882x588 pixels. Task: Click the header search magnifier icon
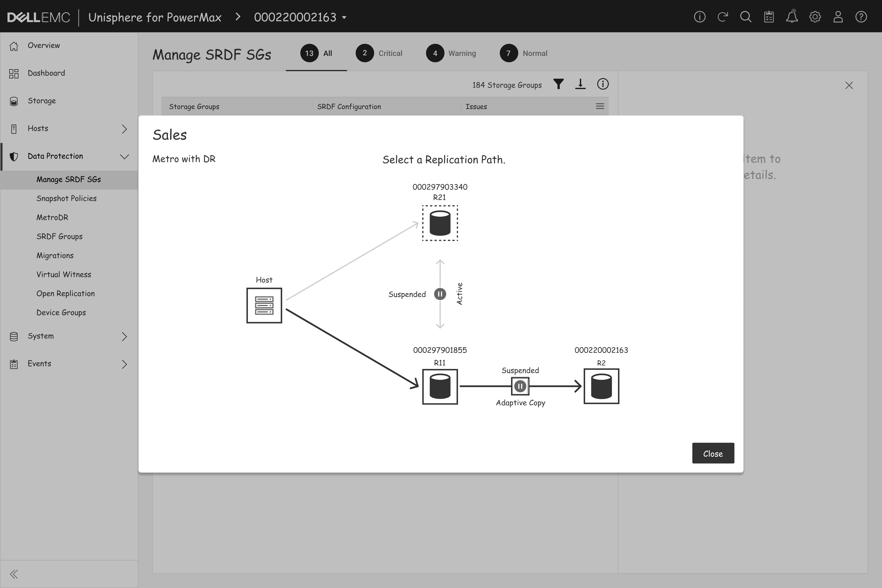pyautogui.click(x=746, y=17)
